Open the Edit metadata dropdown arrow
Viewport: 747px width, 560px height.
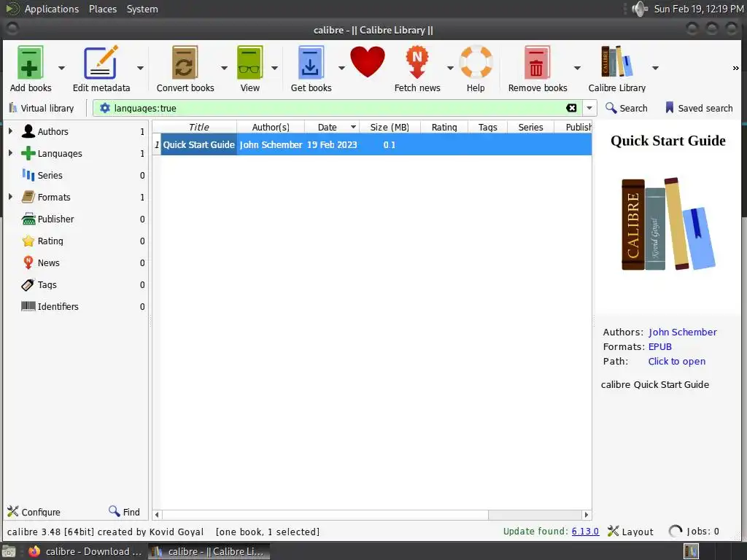click(x=140, y=68)
